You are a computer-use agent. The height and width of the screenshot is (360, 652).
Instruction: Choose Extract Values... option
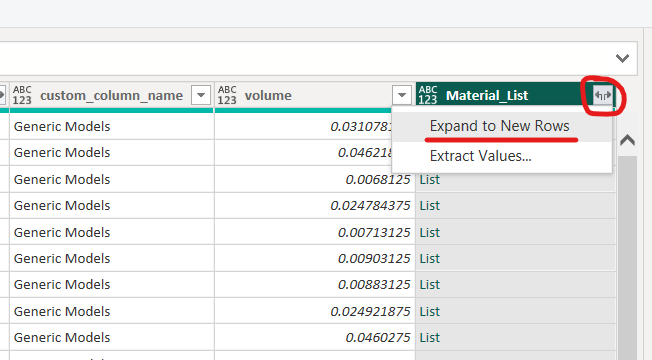pos(501,156)
